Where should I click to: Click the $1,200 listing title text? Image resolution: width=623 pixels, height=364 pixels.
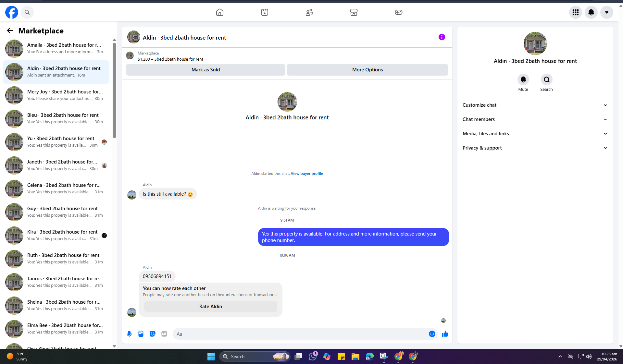(170, 59)
